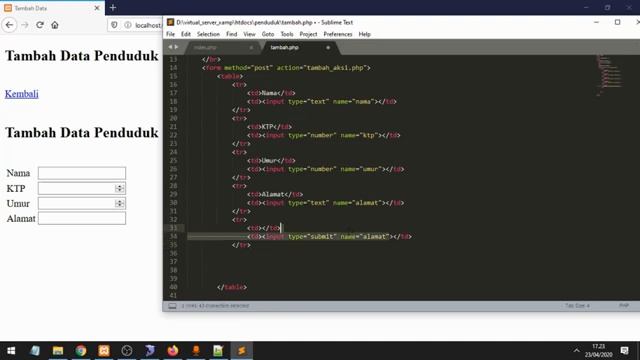The height and width of the screenshot is (360, 640).
Task: Open the notepad app in taskbar
Action: click(35, 351)
